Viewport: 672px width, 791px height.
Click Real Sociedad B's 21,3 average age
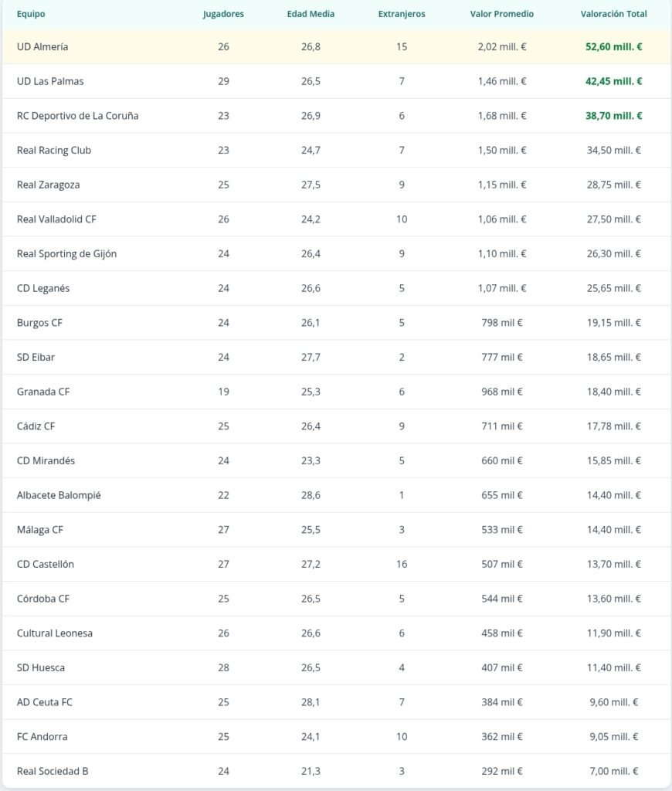(x=311, y=772)
